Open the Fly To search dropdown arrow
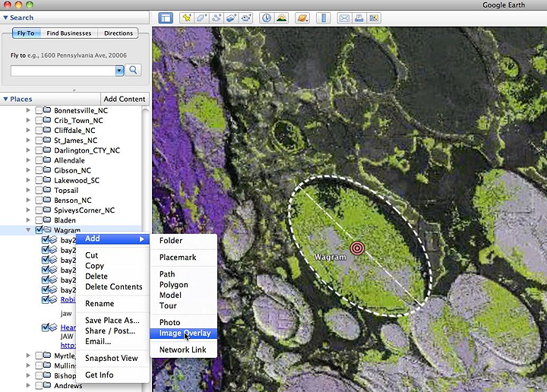This screenshot has height=392, width=547. 119,70
